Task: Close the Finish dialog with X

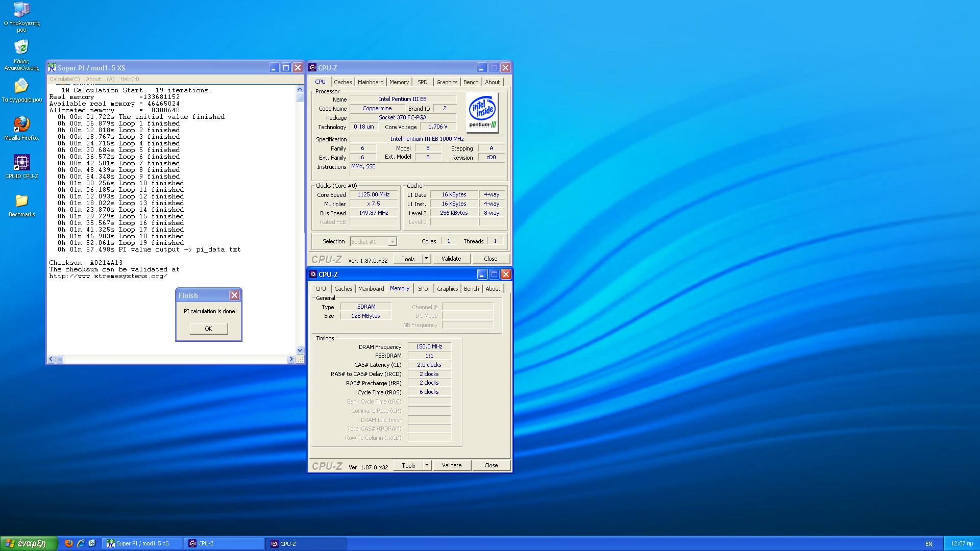Action: coord(234,295)
